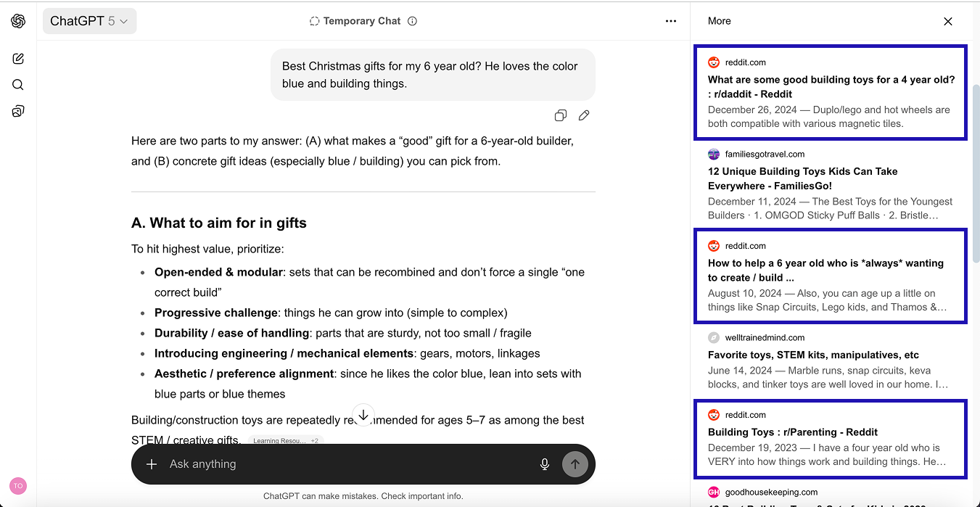Attach a file using the plus icon
This screenshot has height=507, width=980.
151,464
